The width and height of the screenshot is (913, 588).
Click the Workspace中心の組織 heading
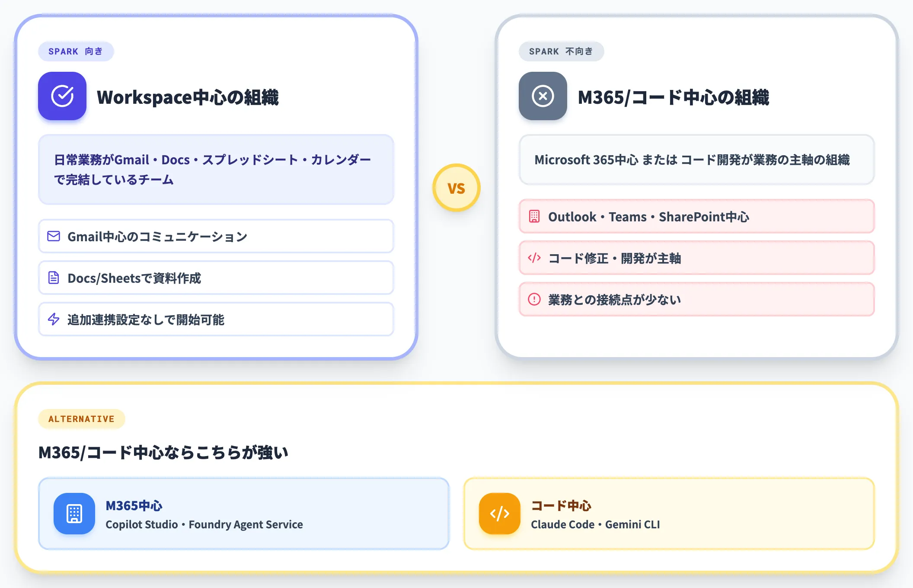[x=188, y=97]
